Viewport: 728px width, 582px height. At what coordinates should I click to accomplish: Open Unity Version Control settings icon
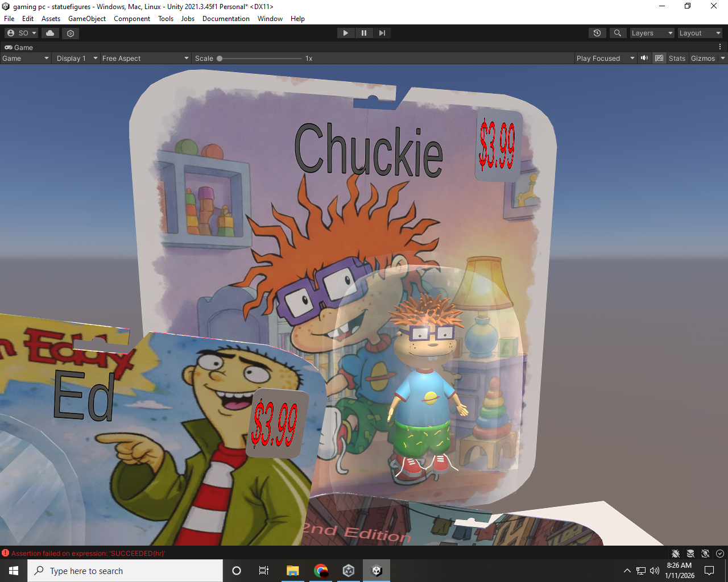click(x=71, y=33)
